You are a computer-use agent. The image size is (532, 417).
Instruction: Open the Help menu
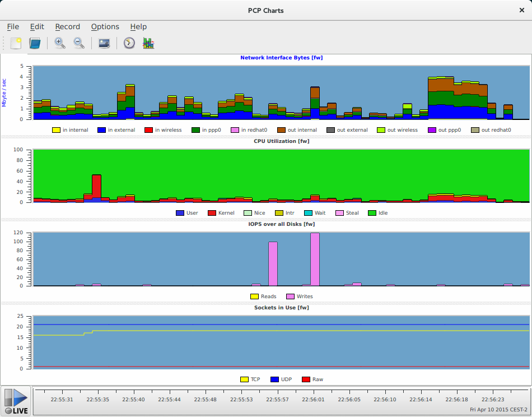138,26
